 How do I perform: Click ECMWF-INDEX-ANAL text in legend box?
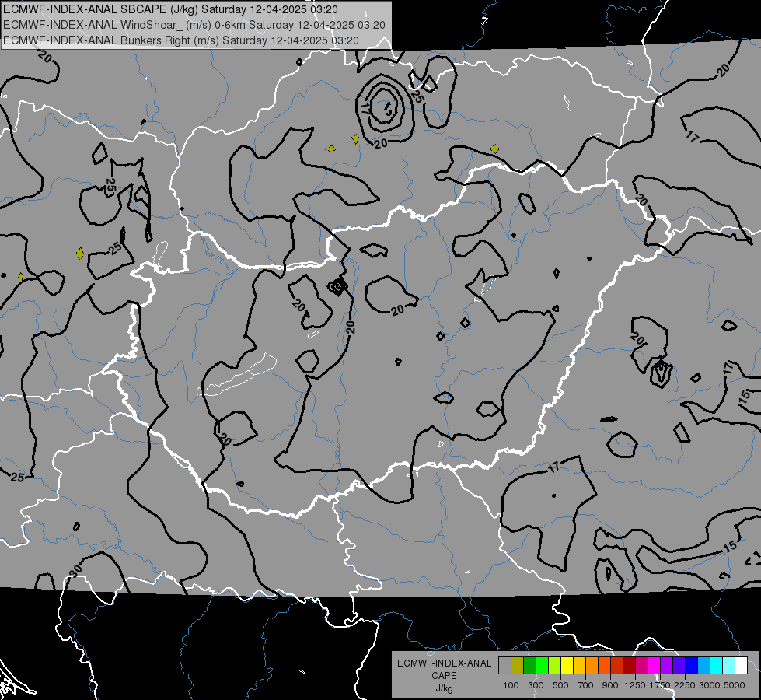coord(444,663)
